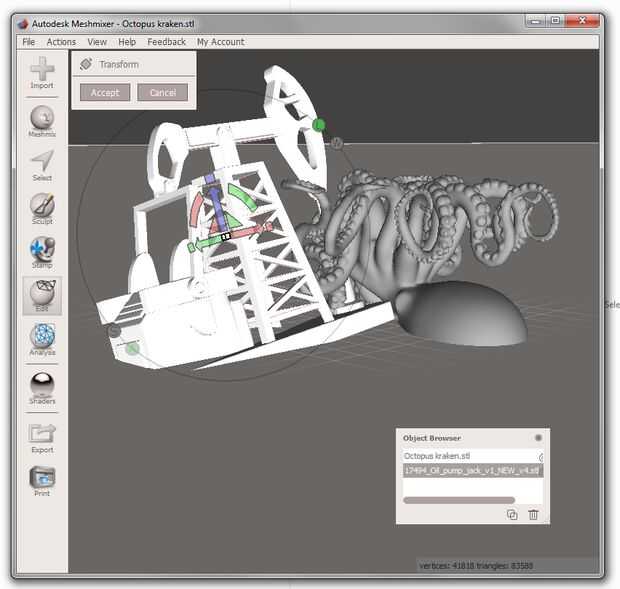Open the Sculpt brushes tool

click(x=42, y=209)
